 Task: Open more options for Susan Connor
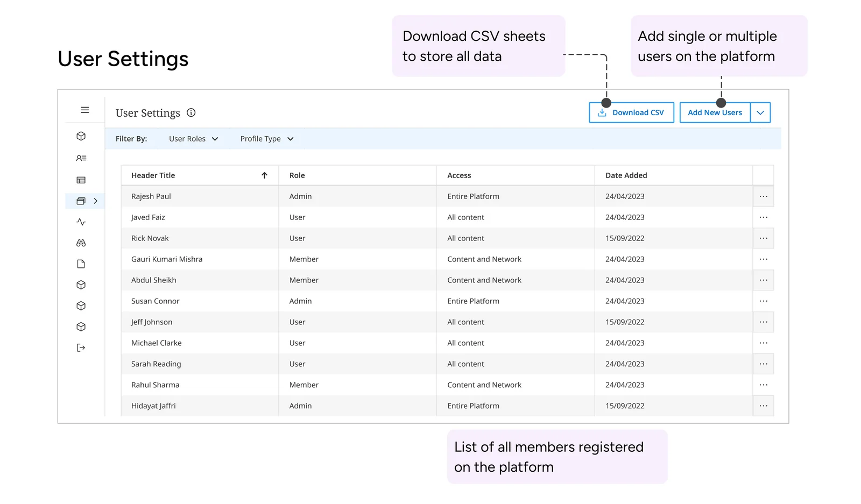(763, 301)
